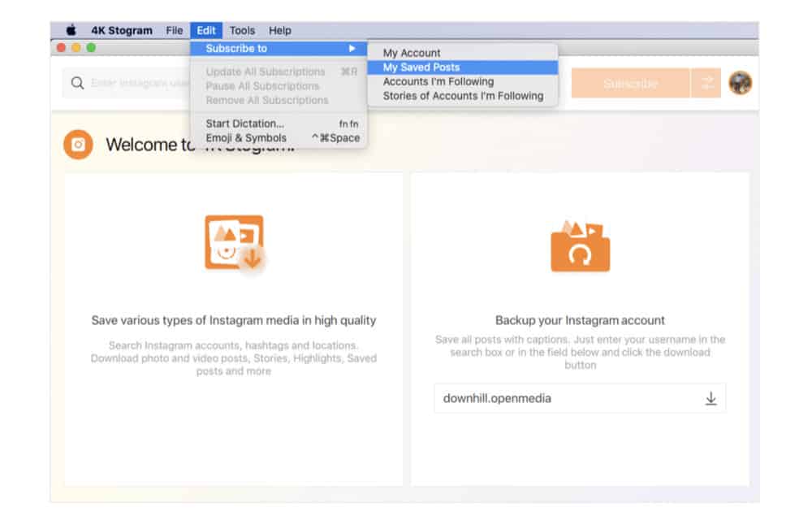Click the download arrow for backup
Screen dimensions: 812x525
point(711,398)
